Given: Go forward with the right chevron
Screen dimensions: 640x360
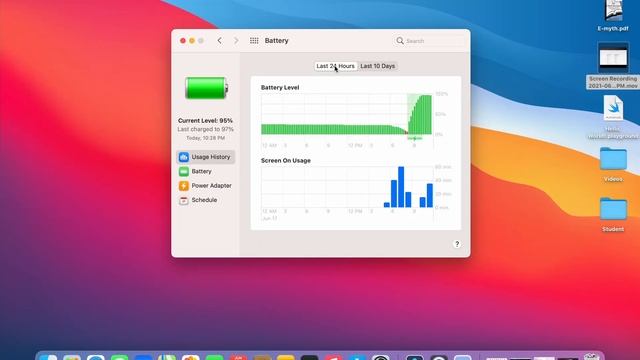Looking at the screenshot, I should coord(236,40).
